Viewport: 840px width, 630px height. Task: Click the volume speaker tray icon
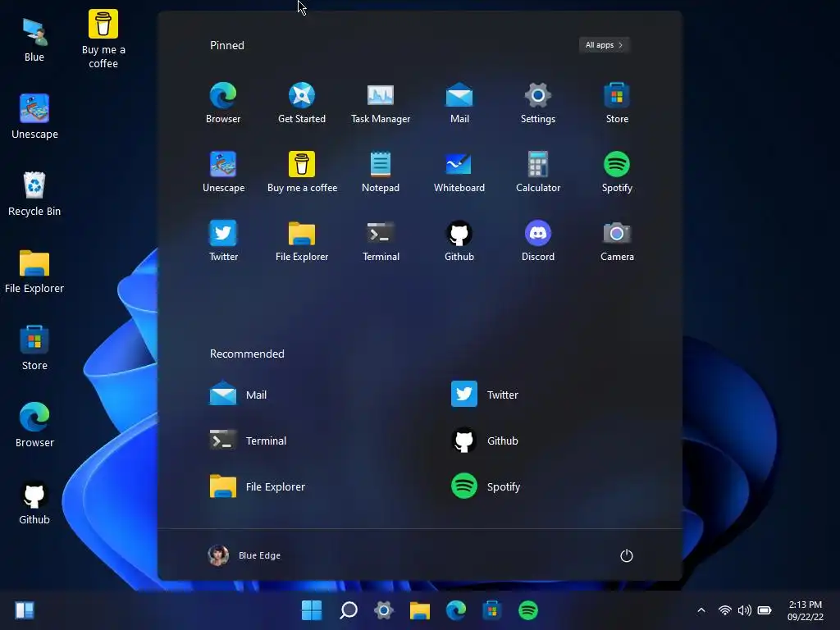click(x=745, y=610)
